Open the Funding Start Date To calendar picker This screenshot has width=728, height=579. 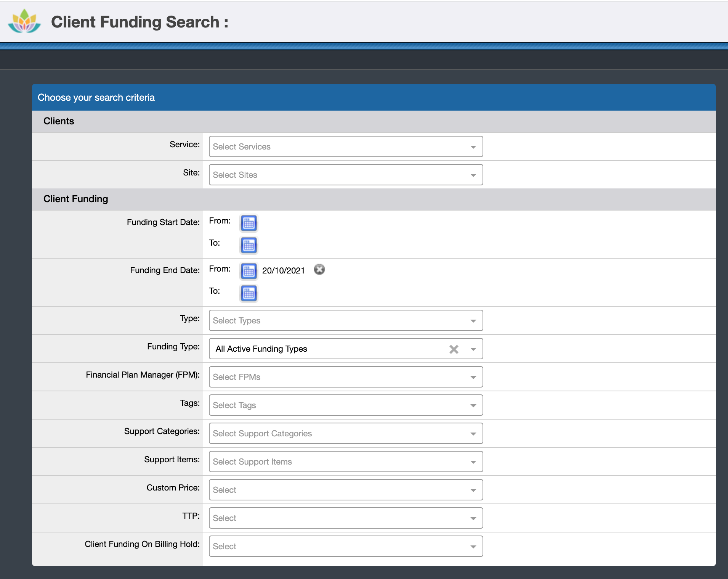[248, 245]
